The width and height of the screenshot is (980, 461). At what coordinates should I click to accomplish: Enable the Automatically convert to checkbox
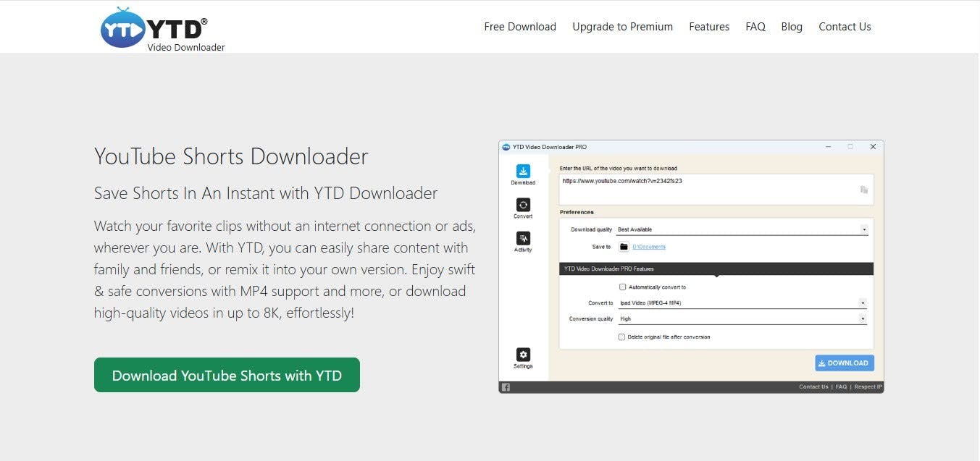623,287
